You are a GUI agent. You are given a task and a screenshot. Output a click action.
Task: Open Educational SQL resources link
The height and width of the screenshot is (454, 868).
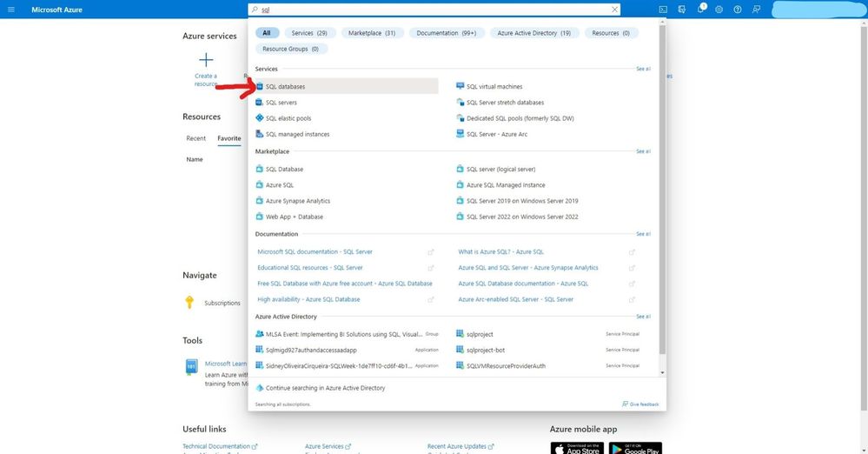point(310,268)
